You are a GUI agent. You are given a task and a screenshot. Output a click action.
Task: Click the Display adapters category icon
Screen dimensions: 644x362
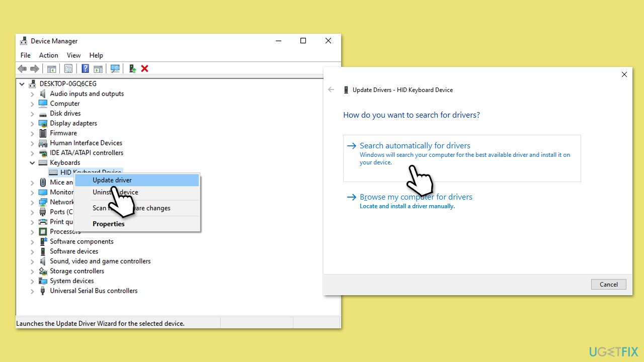43,123
